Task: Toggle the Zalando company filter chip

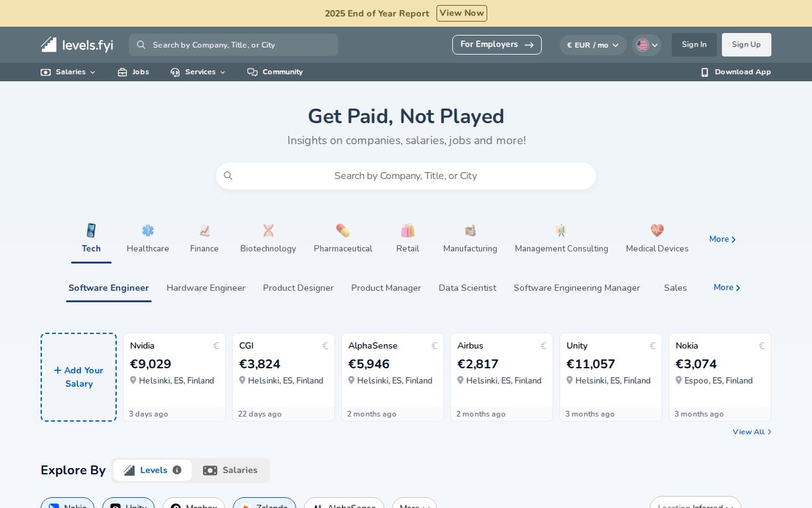Action: pyautogui.click(x=265, y=506)
